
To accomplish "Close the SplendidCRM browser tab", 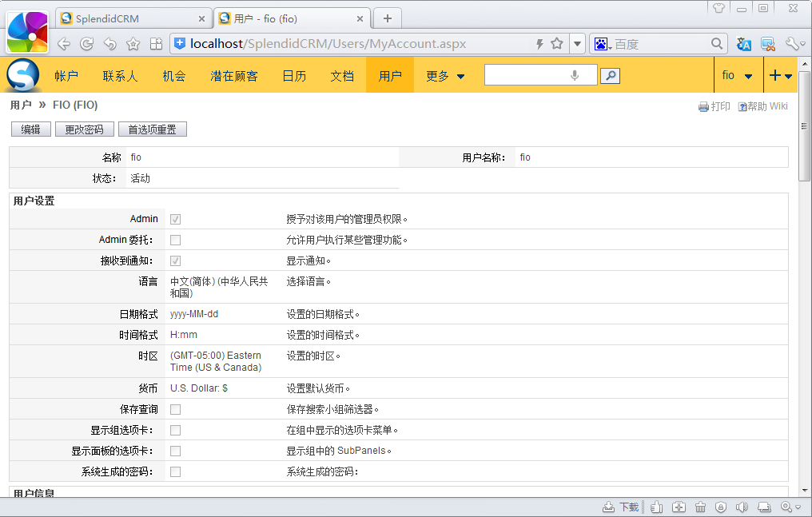I will click(x=201, y=19).
